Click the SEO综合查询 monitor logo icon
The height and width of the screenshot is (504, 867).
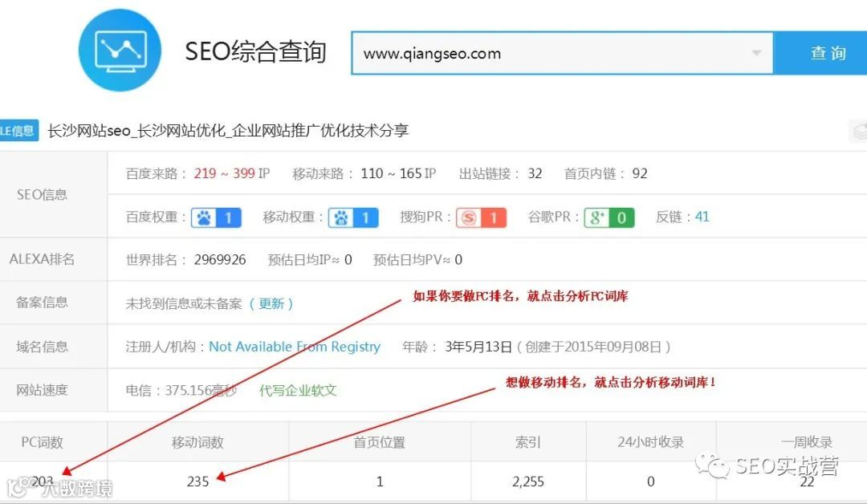pyautogui.click(x=120, y=50)
